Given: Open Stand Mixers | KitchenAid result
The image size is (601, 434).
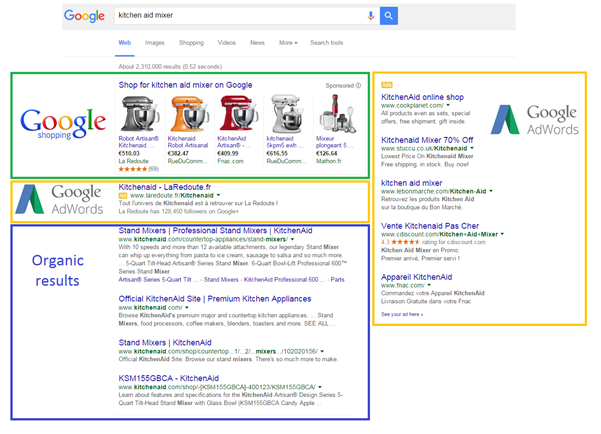Looking at the screenshot, I should [x=165, y=342].
